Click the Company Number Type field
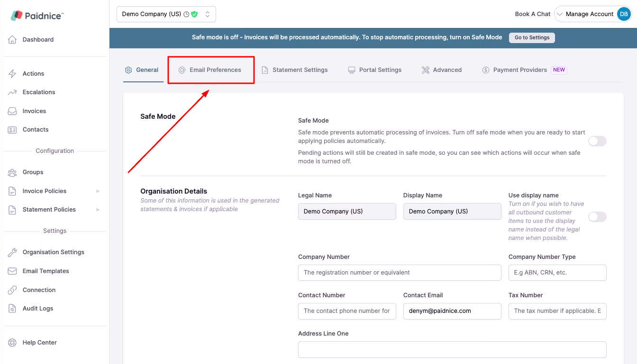 [557, 273]
